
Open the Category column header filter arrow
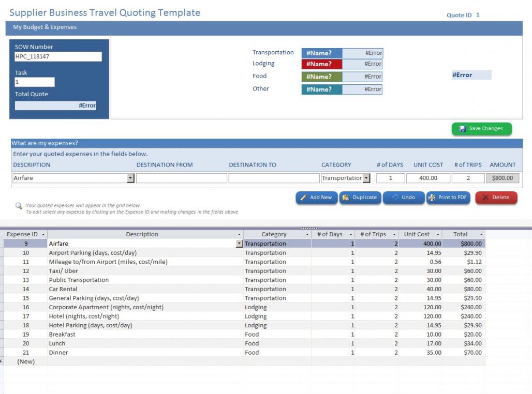[x=307, y=234]
